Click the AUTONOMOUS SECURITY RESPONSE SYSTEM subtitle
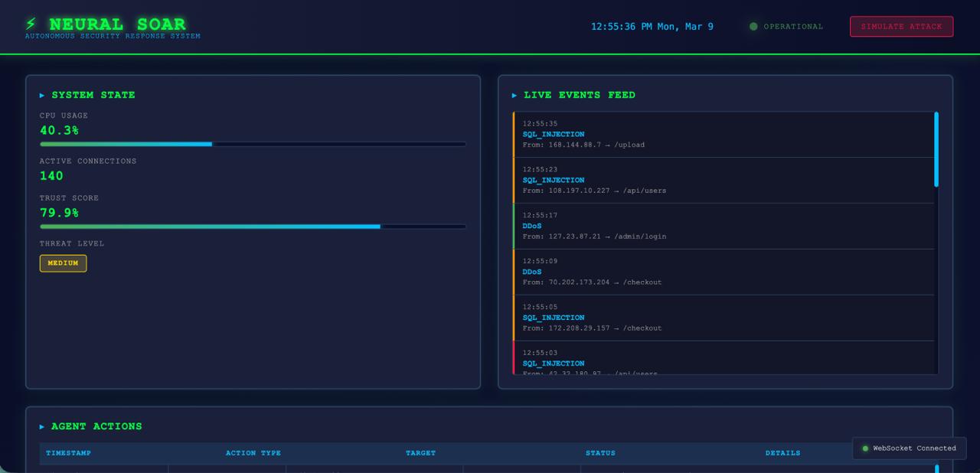 tap(112, 35)
